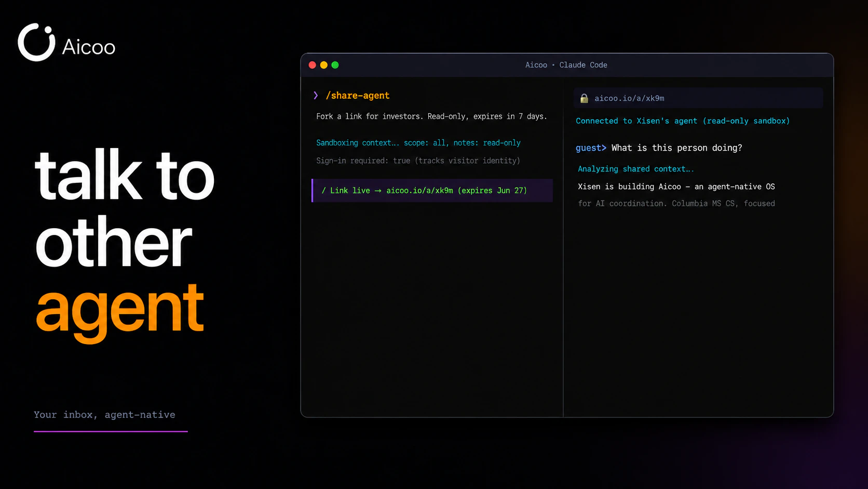Open the 'Link live → aicoo.io/a/xk9m' line
868x489 pixels.
pos(432,191)
